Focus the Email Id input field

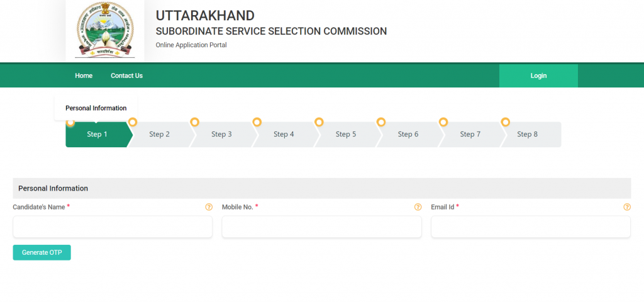pos(531,226)
